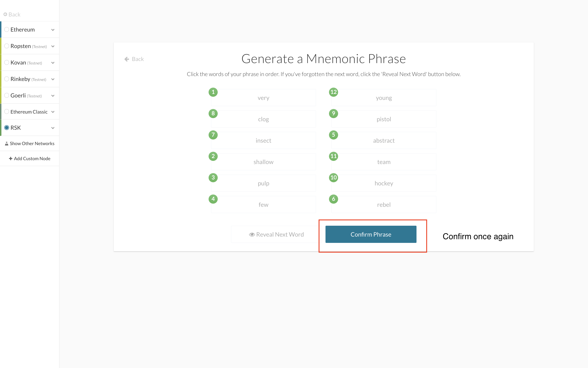The height and width of the screenshot is (368, 588).
Task: Click the word 'shallow'
Action: [263, 162]
